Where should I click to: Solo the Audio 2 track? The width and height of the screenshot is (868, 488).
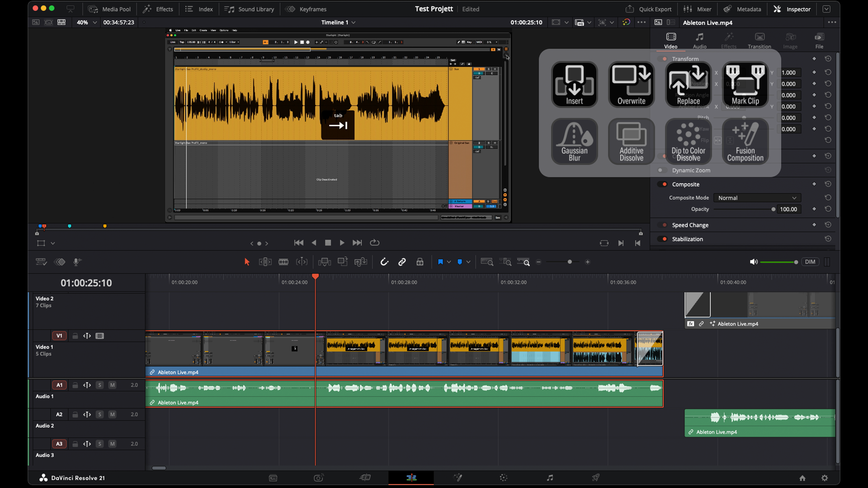coord(99,414)
